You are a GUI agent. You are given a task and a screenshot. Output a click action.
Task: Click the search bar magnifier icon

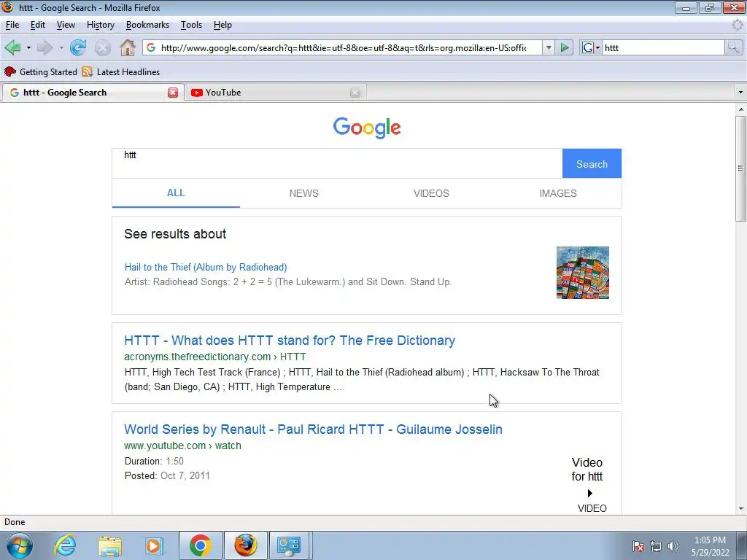click(733, 47)
